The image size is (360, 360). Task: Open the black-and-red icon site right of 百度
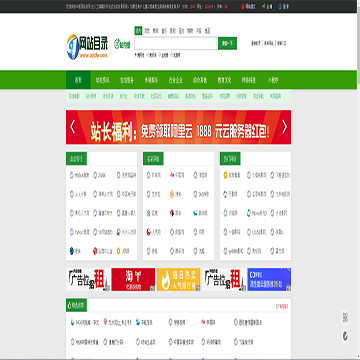pos(176,213)
